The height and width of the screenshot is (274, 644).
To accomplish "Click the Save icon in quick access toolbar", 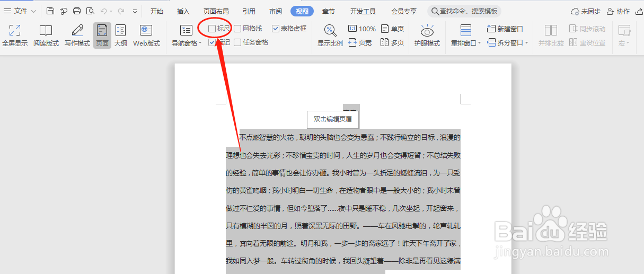I will pos(50,11).
